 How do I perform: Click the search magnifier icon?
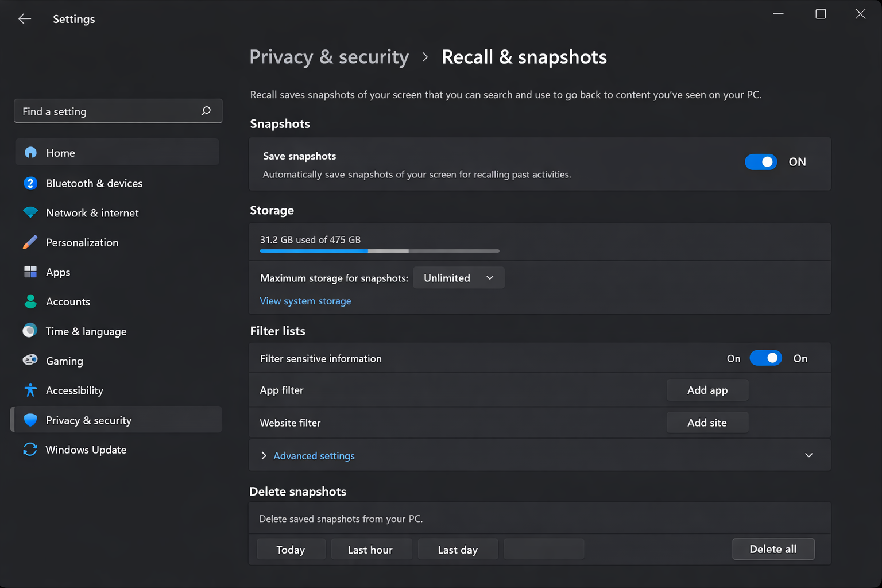click(206, 111)
